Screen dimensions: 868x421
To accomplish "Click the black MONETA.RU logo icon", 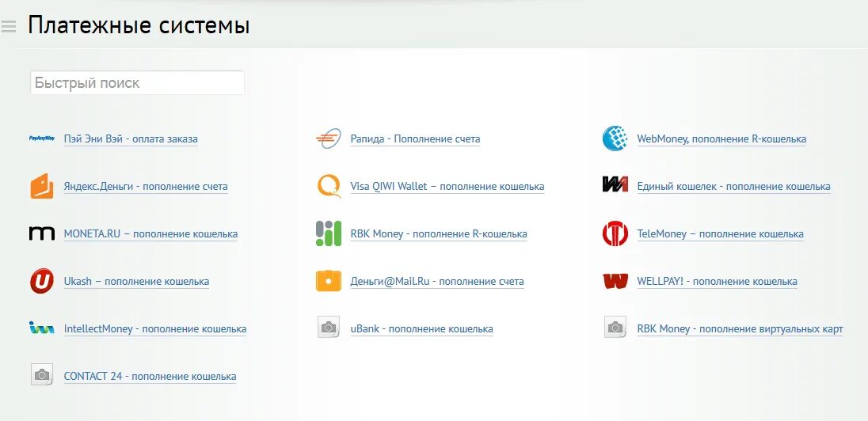I will point(41,233).
